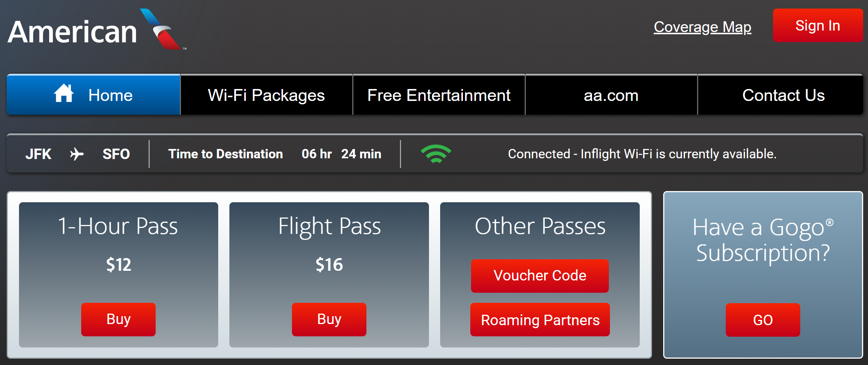This screenshot has width=868, height=365.
Task: Open the Coverage Map link
Action: tap(702, 27)
